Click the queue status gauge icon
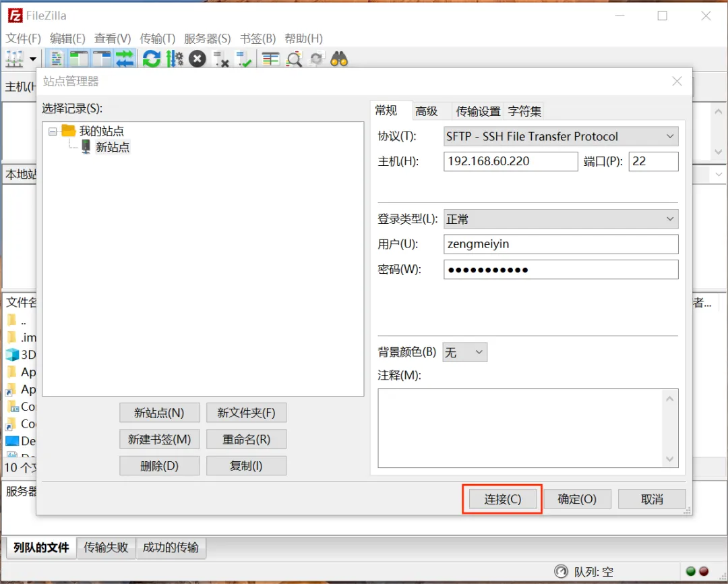Viewport: 728px width, 584px height. click(x=561, y=571)
